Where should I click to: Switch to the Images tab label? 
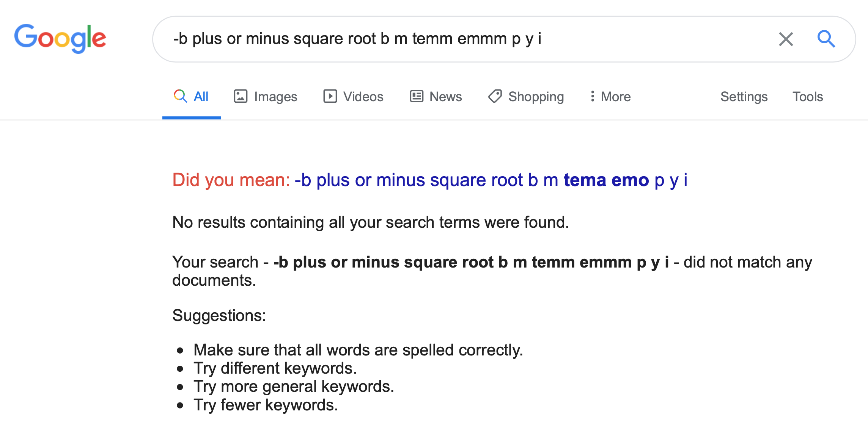(x=275, y=97)
